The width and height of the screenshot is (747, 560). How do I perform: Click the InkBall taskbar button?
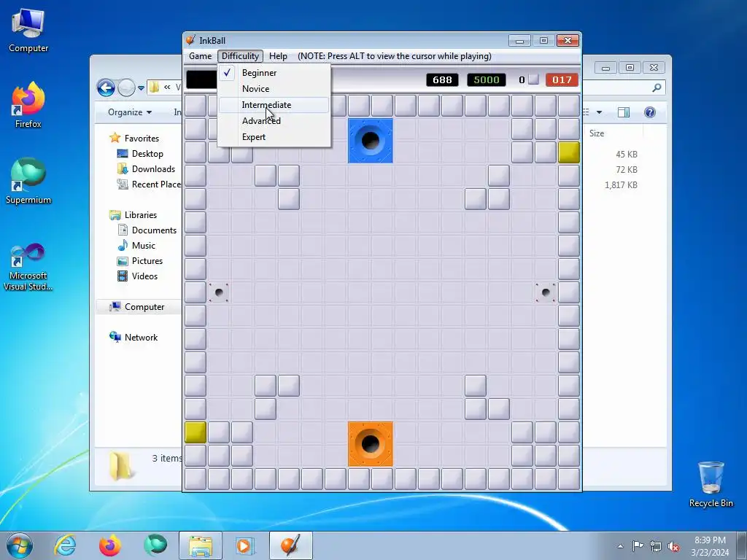(x=290, y=545)
